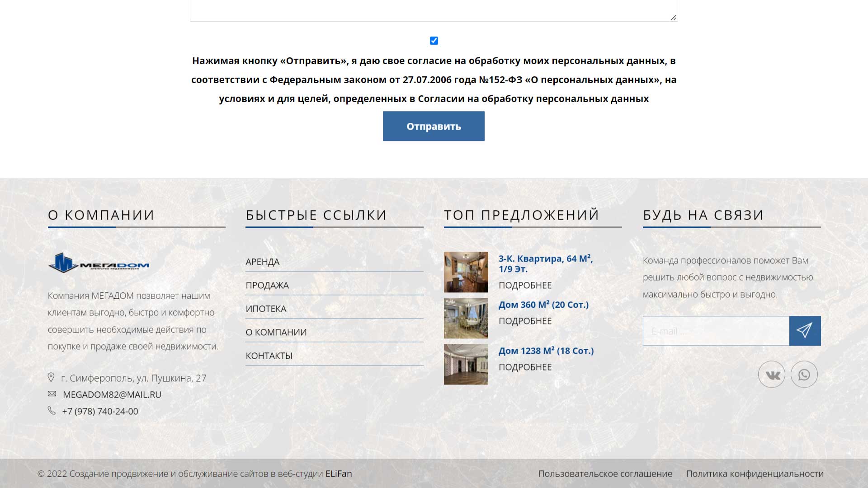Open the ИПОТЕКА section
Viewport: 868px width, 488px height.
(266, 309)
